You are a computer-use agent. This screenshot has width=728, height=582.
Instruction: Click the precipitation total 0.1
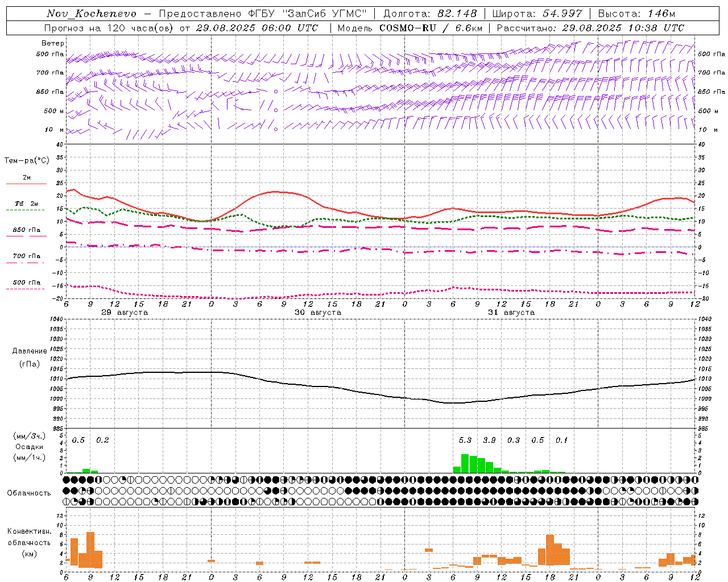561,440
